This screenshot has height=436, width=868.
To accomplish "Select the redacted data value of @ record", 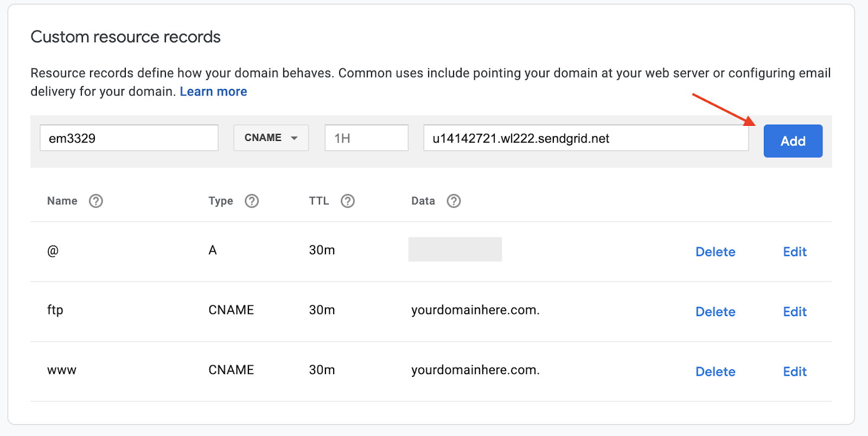I will coord(455,249).
